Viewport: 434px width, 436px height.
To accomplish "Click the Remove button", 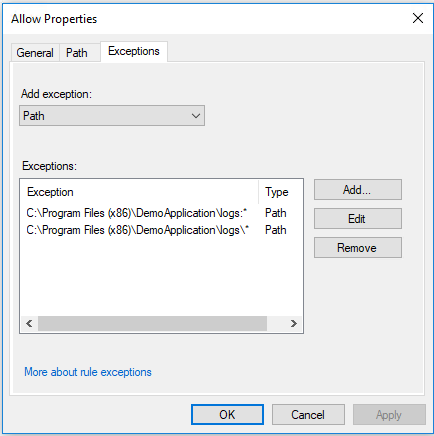I will pos(358,248).
